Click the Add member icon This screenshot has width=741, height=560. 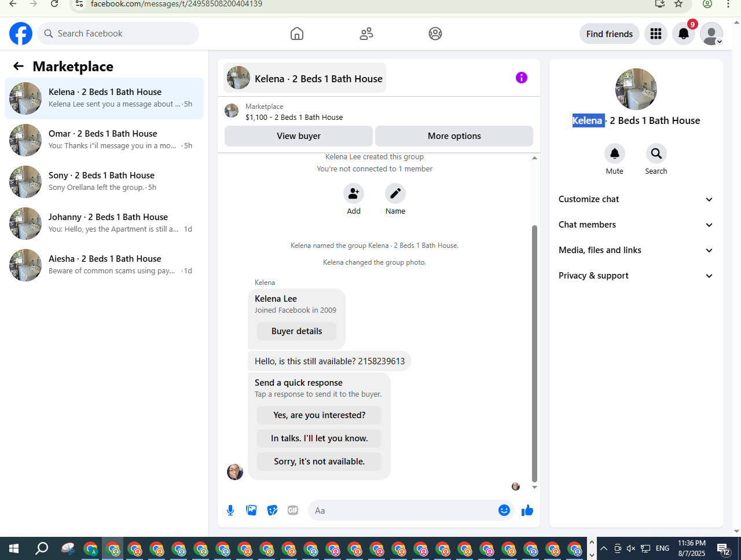click(354, 193)
